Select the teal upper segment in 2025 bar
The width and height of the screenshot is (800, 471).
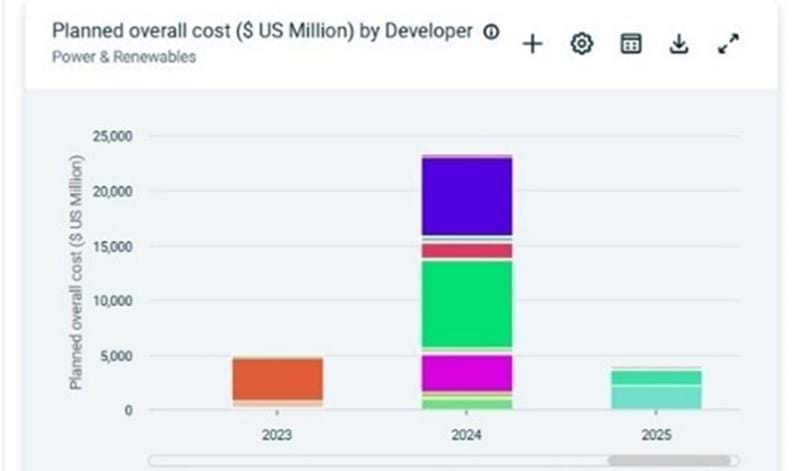pos(657,377)
